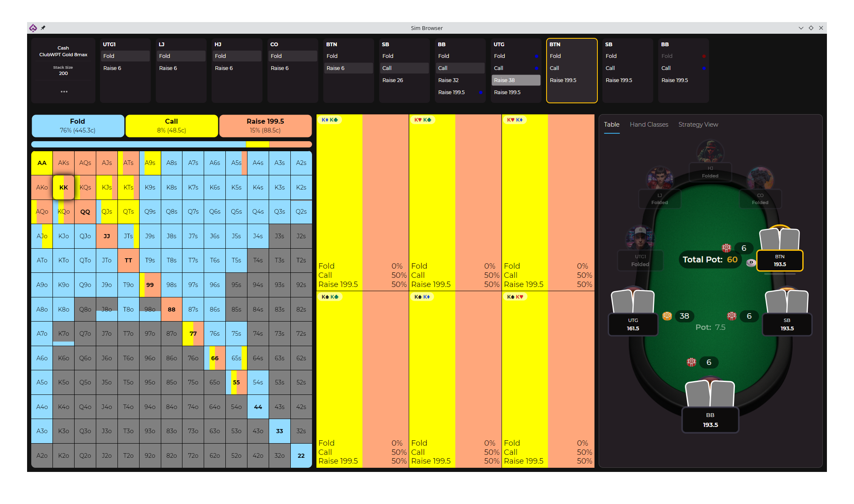854x504 pixels.
Task: Open the Hand Classes tab
Action: pos(649,125)
